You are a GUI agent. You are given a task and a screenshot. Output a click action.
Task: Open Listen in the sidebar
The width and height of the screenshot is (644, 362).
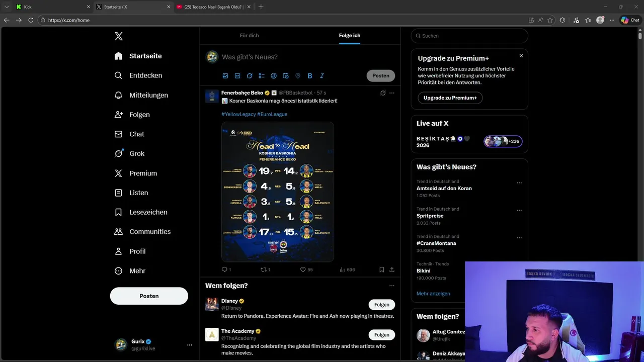(x=131, y=193)
